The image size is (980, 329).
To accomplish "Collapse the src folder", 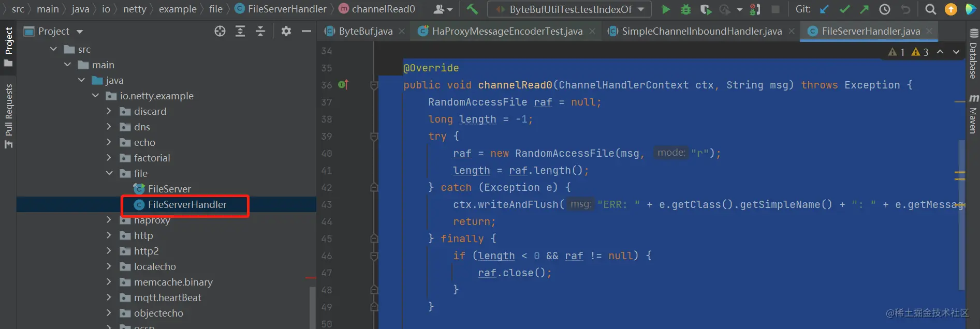I will pos(53,49).
